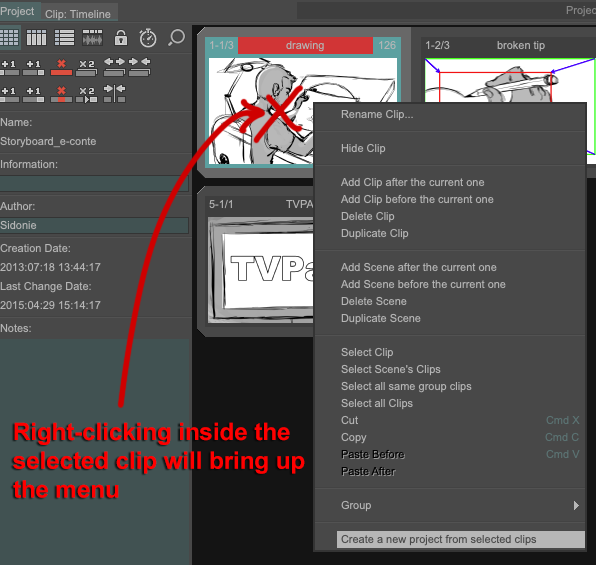The image size is (596, 565).
Task: Duplicate scene with the x2 stacked-bar icon
Action: (86, 67)
